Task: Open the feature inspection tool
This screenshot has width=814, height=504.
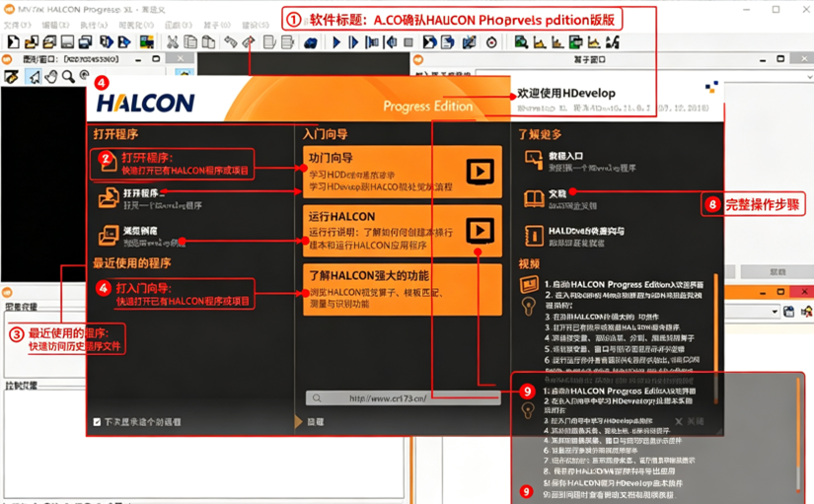Action: click(575, 42)
